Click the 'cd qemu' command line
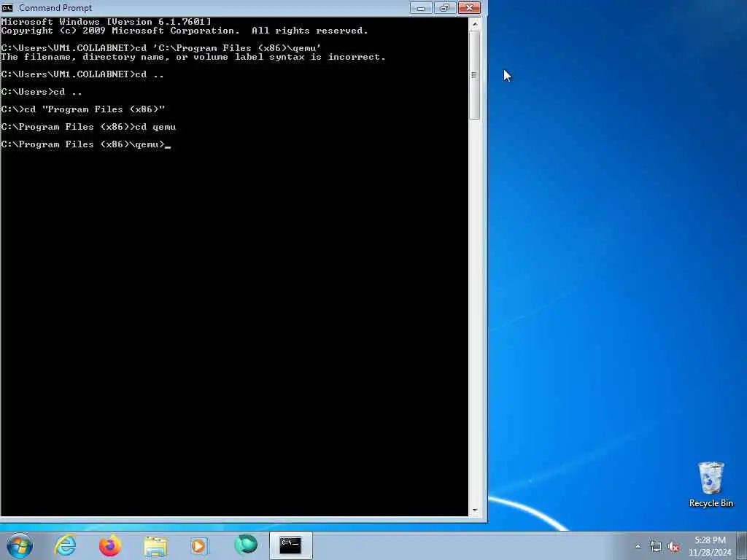This screenshot has width=747, height=560. coord(88,127)
